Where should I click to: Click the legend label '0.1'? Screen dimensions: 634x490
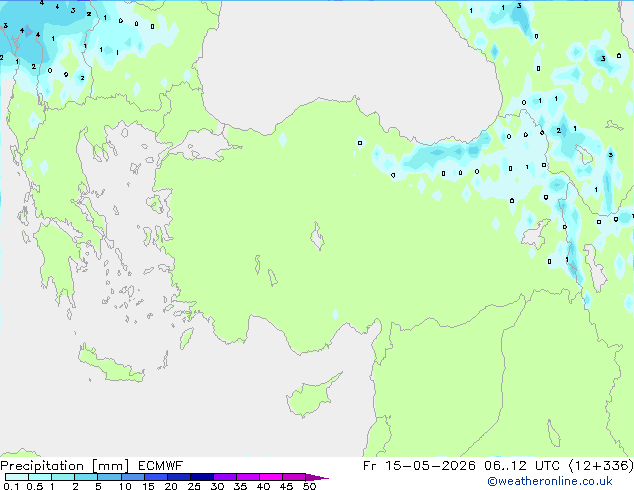[x=11, y=486]
